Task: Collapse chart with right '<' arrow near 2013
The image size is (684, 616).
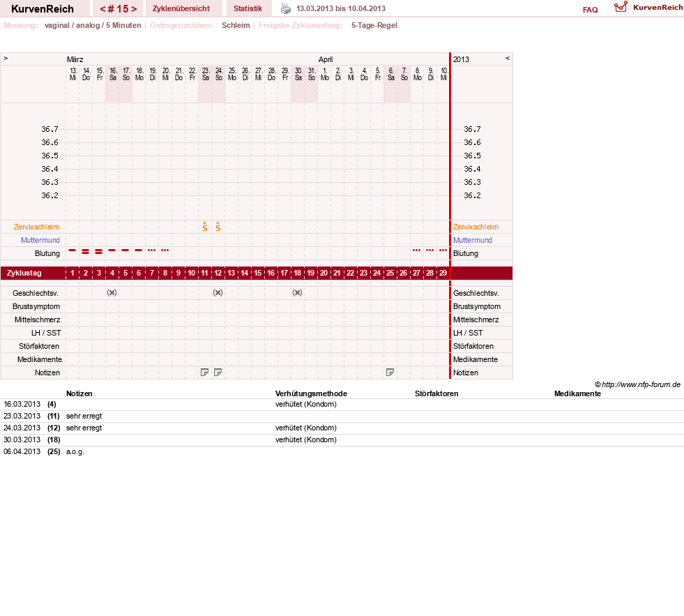Action: click(x=508, y=58)
